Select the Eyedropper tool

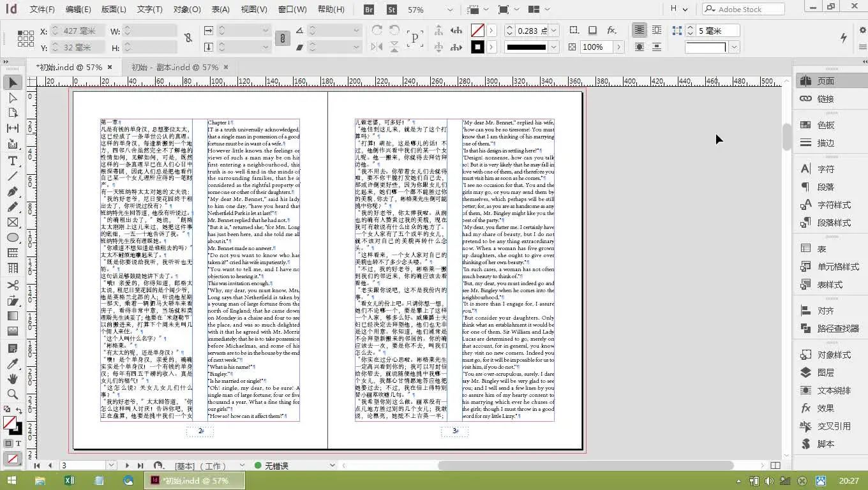(x=13, y=364)
